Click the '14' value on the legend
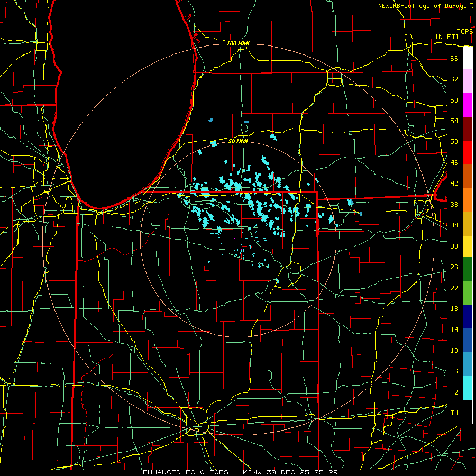This screenshot has width=476, height=476. 454,329
